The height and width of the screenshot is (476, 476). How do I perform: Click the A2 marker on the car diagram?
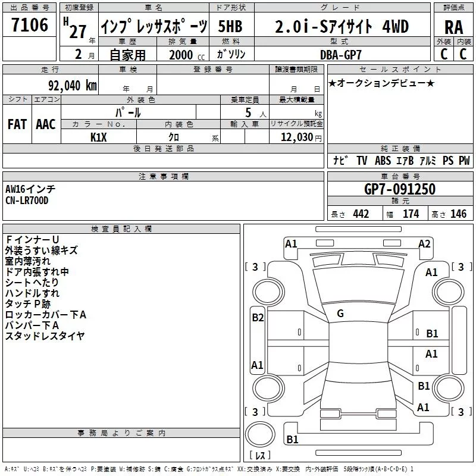[424, 243]
